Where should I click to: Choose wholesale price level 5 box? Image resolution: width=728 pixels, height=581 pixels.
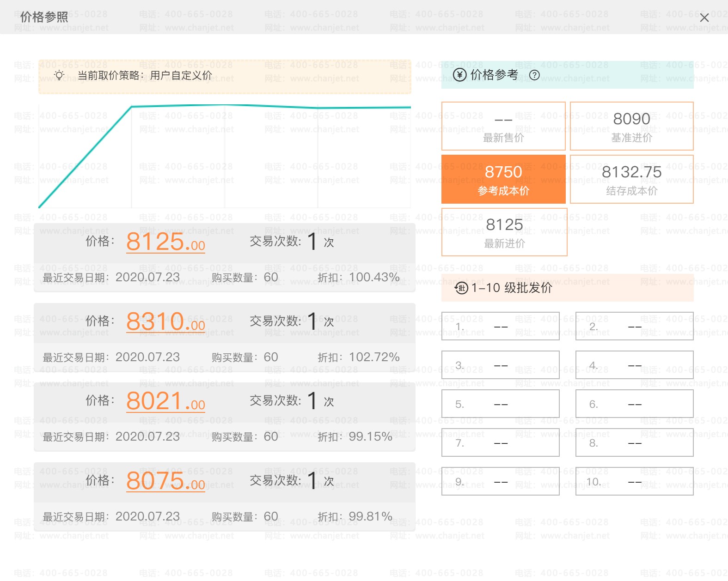tap(500, 404)
